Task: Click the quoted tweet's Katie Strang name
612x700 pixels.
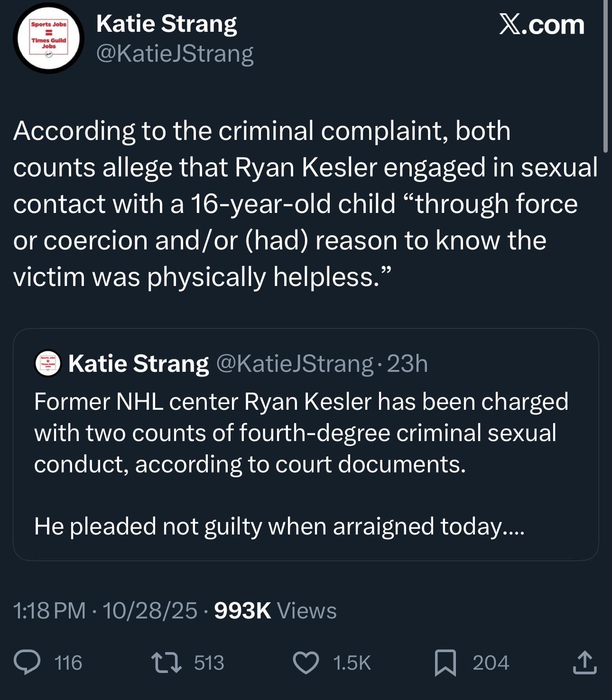Action: [138, 364]
